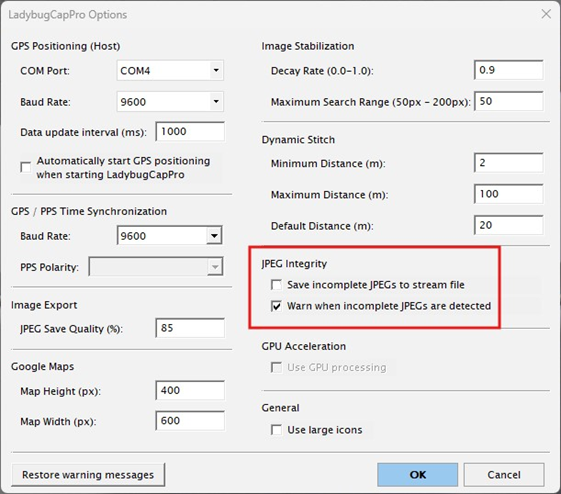Click the JPEG Save Quality field
561x494 pixels.
coord(190,328)
